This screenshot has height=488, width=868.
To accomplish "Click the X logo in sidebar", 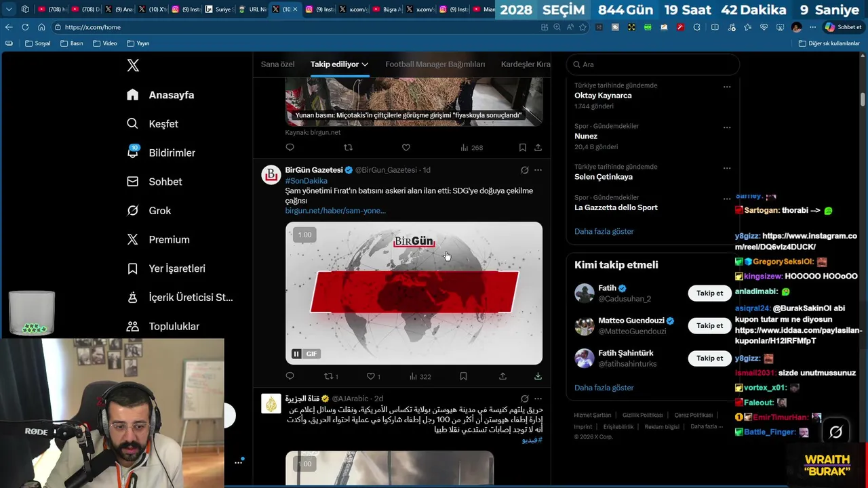I will pyautogui.click(x=133, y=66).
